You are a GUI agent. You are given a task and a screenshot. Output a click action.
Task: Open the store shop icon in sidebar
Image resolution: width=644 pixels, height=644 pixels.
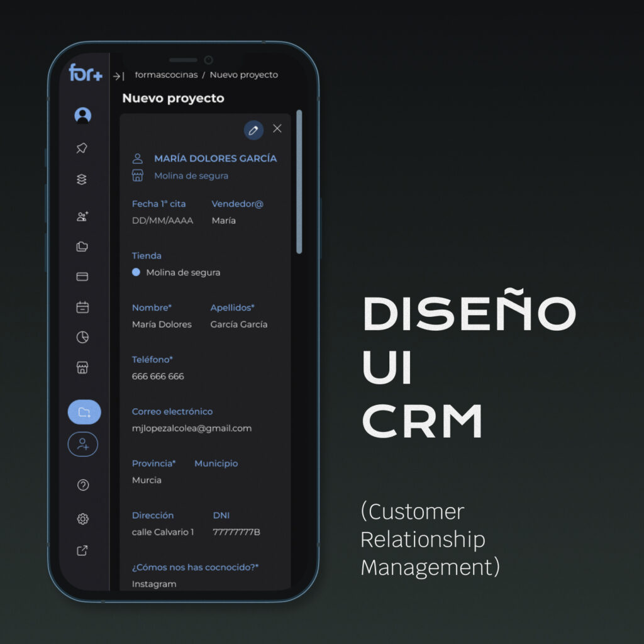82,368
